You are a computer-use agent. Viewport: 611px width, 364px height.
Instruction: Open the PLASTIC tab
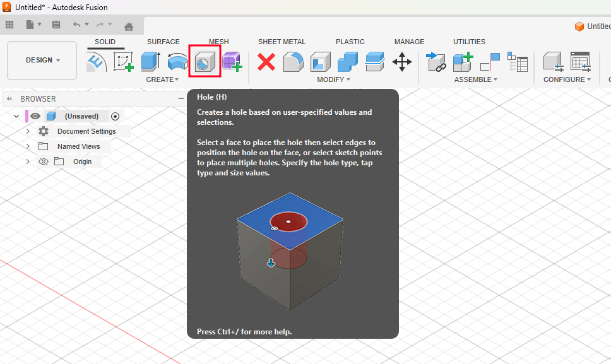click(350, 42)
